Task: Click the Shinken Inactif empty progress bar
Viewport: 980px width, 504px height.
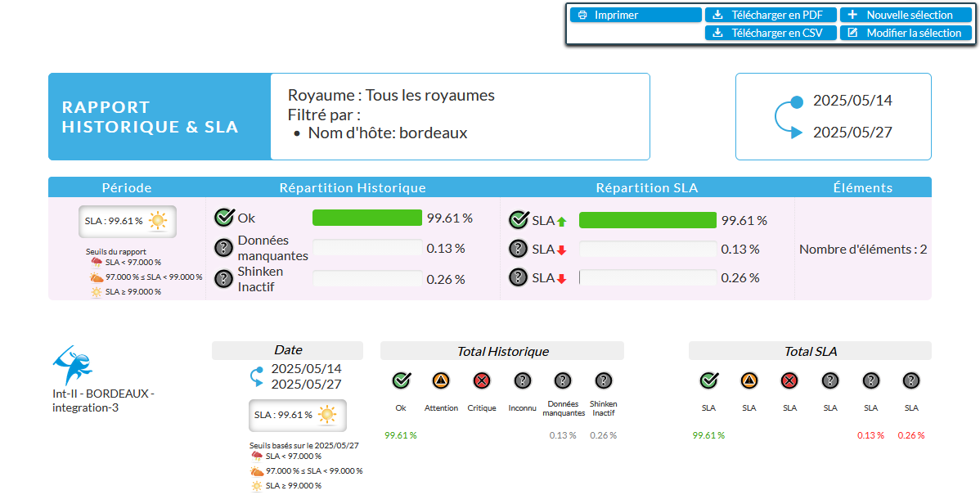Action: (x=367, y=279)
